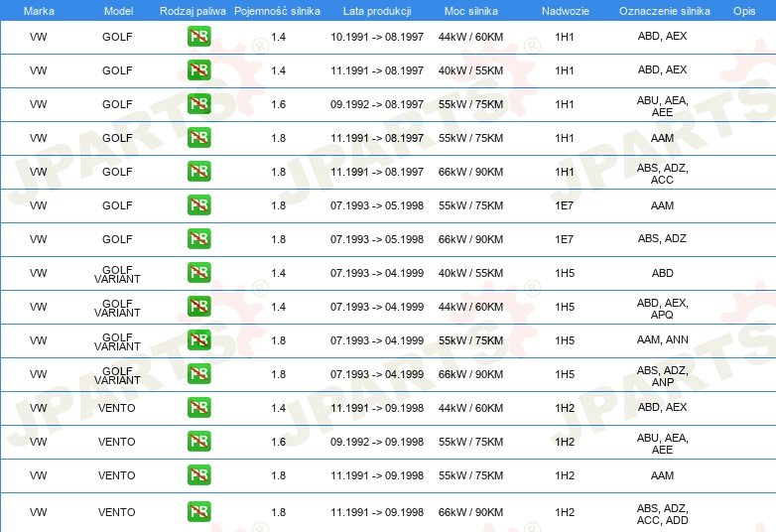This screenshot has height=532, width=776.
Task: Select fuel icon in Golf 1E7 55kW/75KM row
Action: coord(198,204)
